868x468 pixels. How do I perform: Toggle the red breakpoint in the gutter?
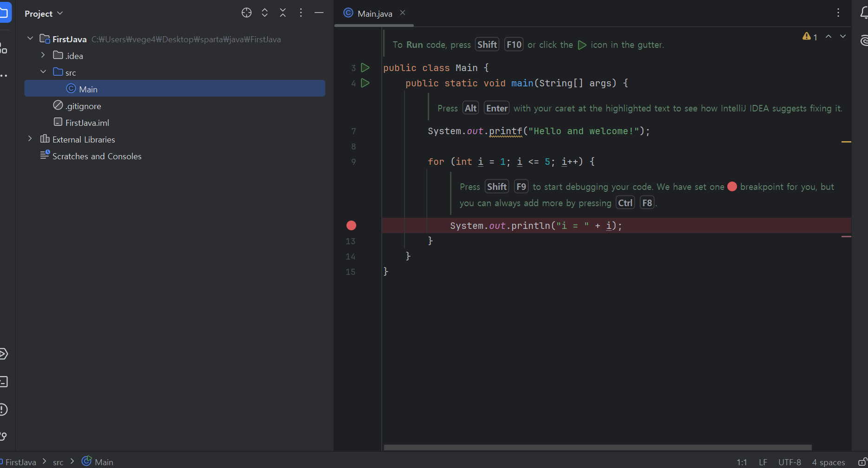pyautogui.click(x=352, y=226)
